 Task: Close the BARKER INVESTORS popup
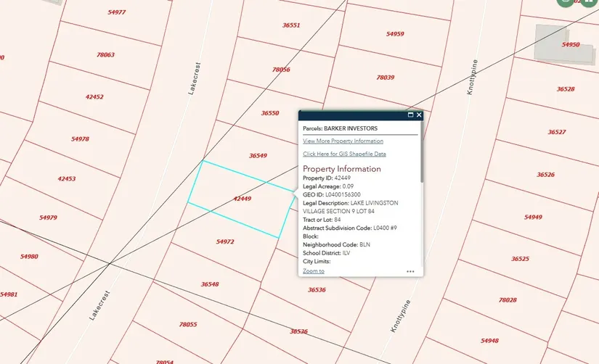click(x=419, y=115)
